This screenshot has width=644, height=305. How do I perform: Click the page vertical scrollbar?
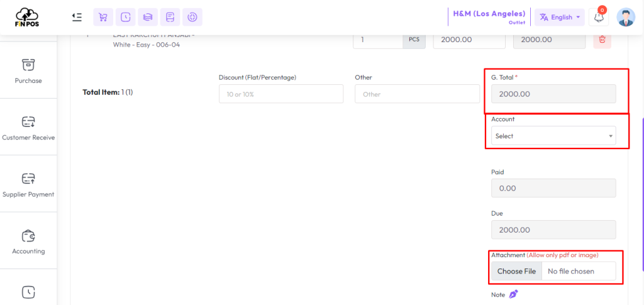642,194
